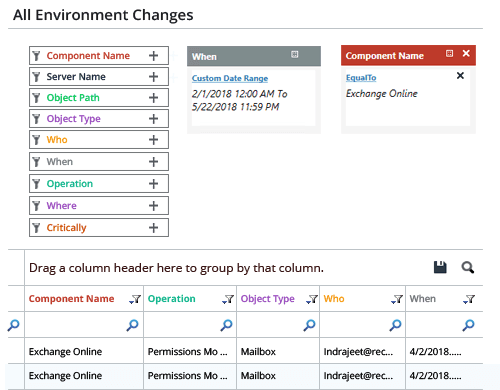Select first Exchange Online Mailbox row
The width and height of the screenshot is (500, 390).
[245, 351]
